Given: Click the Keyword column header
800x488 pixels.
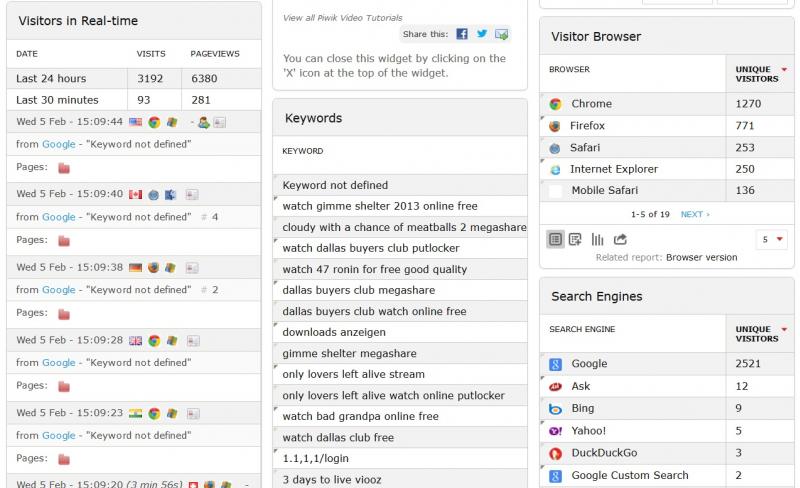Looking at the screenshot, I should pos(303,151).
